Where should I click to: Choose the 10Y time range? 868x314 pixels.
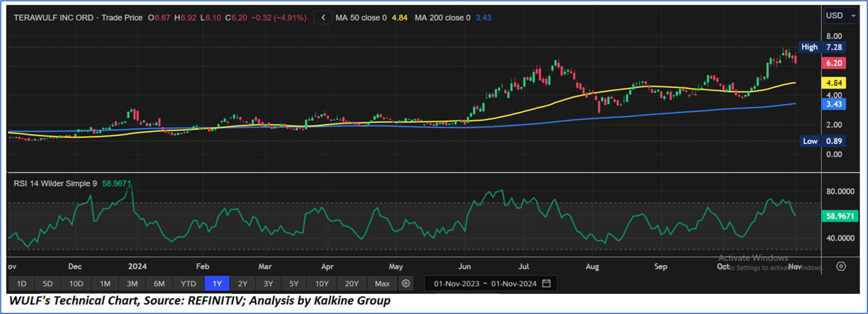point(322,283)
